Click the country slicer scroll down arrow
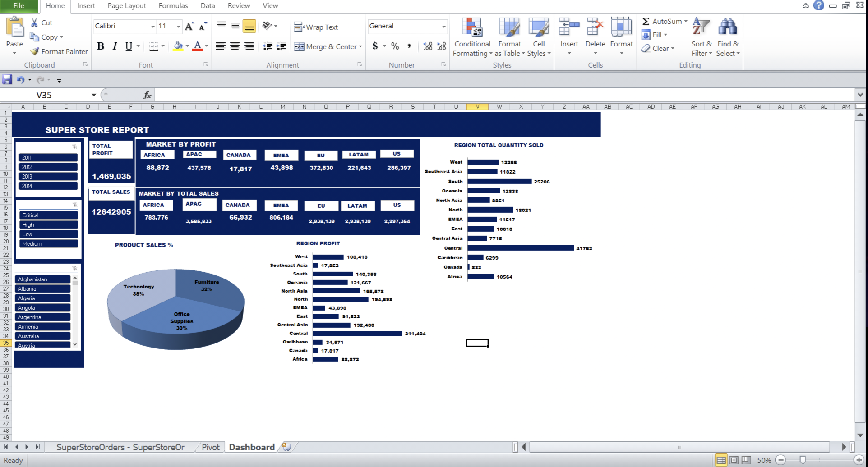Viewport: 868px width, 467px height. click(x=75, y=344)
